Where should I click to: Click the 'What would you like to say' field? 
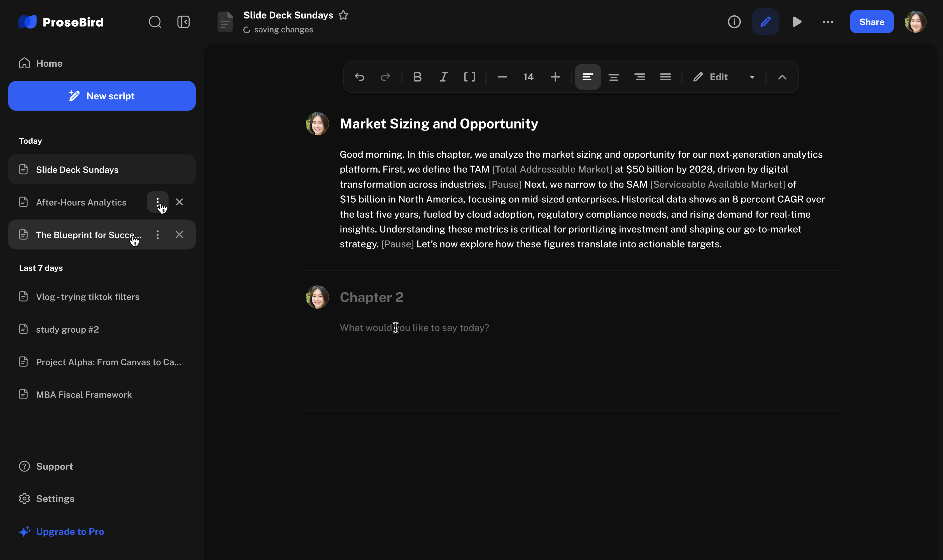(x=414, y=328)
